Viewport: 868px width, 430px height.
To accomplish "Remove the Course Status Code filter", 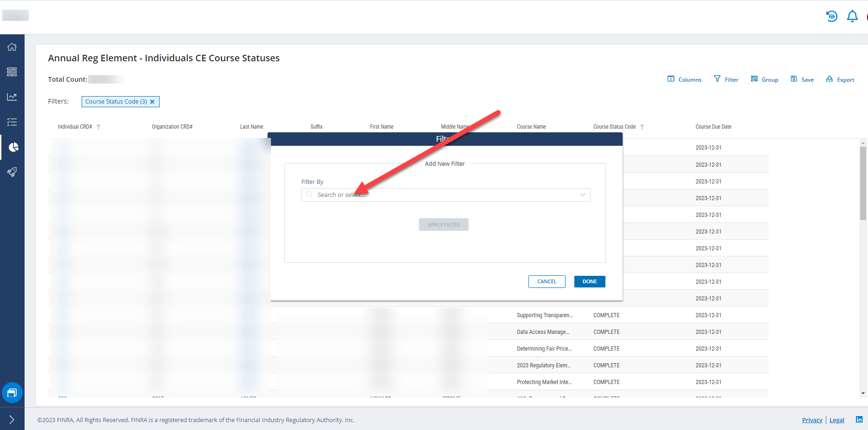I will 152,102.
